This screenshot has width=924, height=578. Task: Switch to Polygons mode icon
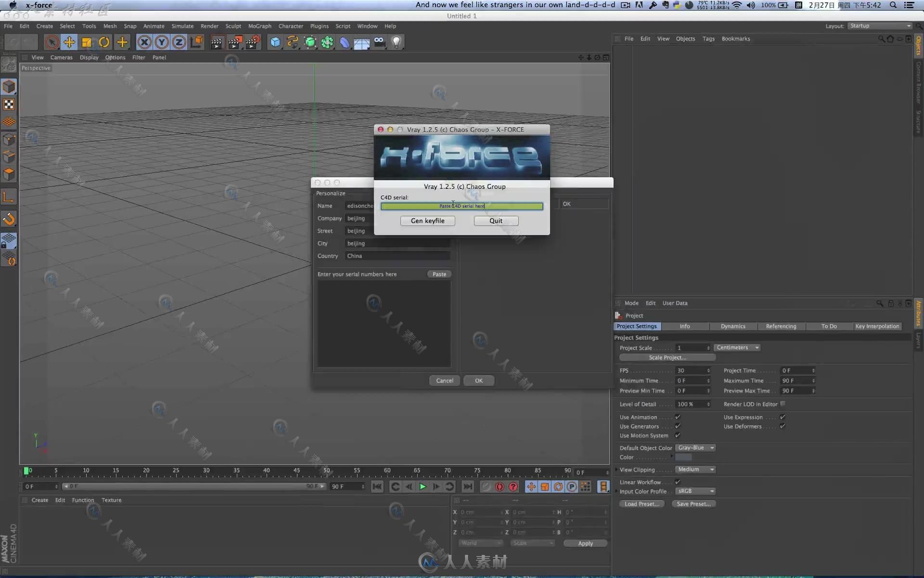pyautogui.click(x=9, y=174)
